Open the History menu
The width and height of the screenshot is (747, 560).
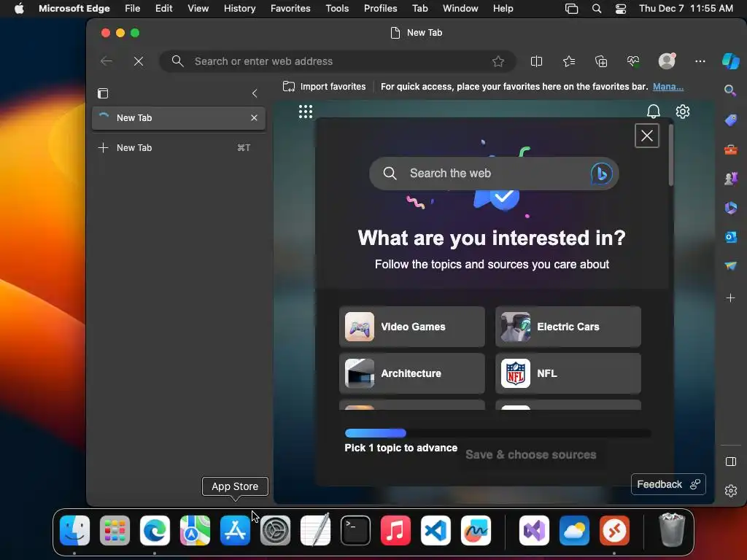[x=239, y=8]
